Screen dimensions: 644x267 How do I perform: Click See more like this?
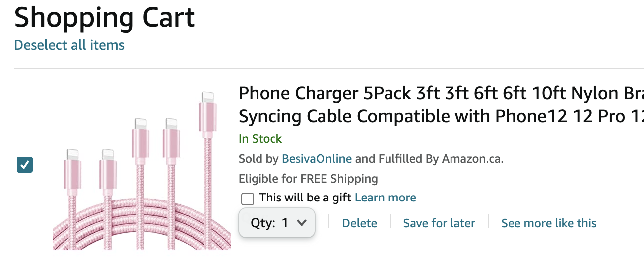[x=548, y=223]
